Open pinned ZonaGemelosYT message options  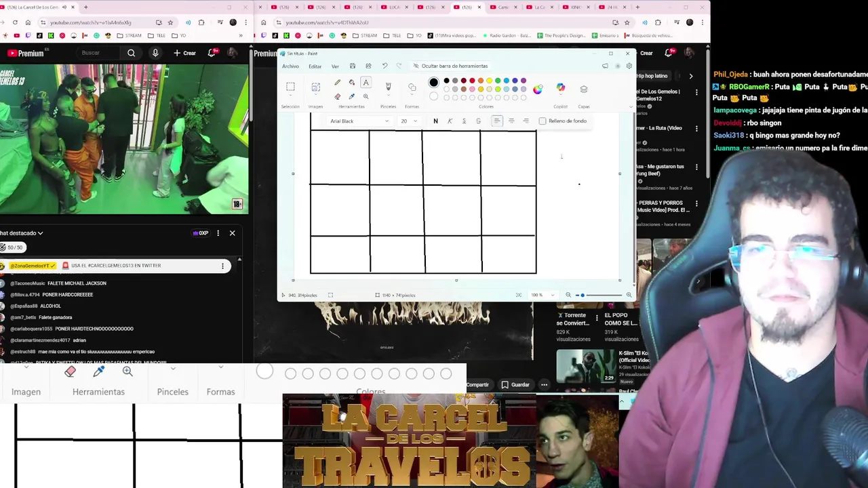point(222,266)
